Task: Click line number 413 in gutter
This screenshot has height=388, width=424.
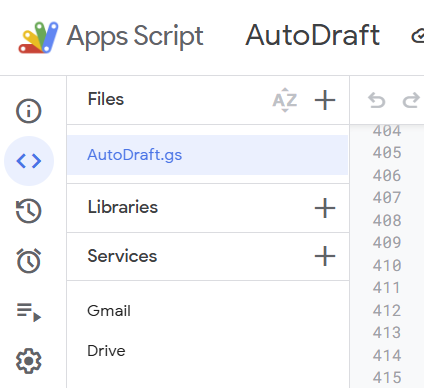Action: click(387, 333)
